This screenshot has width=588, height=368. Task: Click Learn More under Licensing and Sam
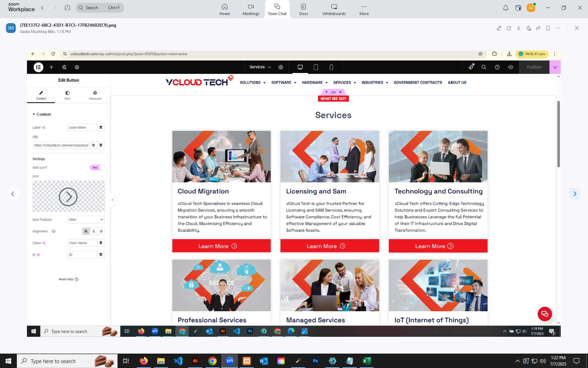click(329, 246)
